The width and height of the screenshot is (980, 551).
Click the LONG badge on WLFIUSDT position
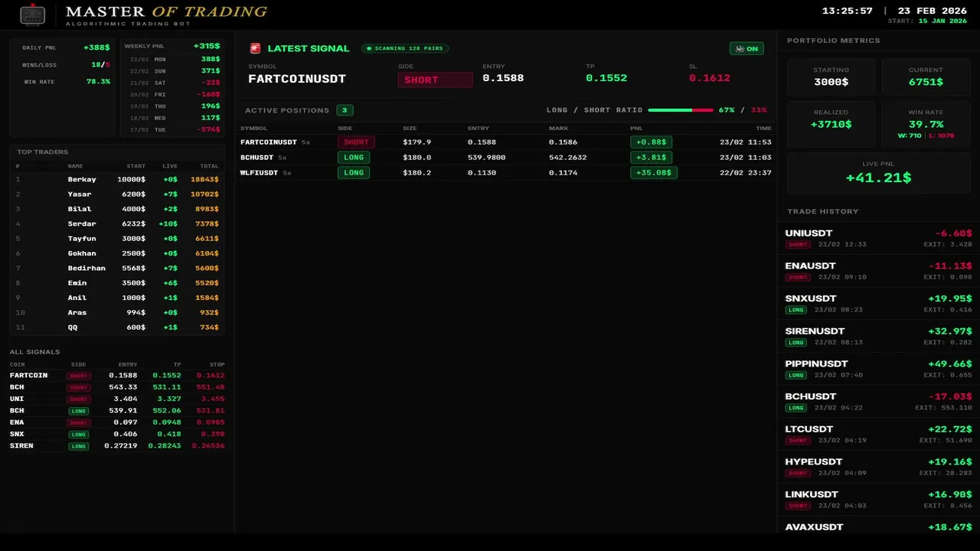point(354,173)
